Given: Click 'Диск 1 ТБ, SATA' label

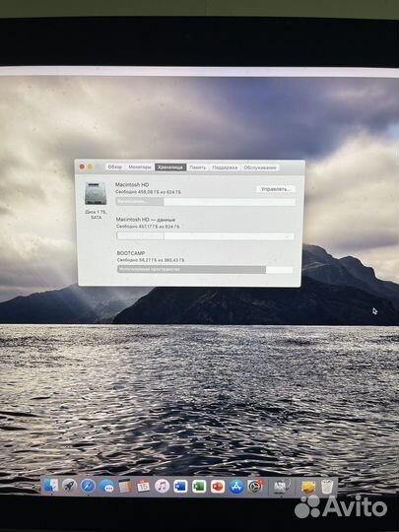Looking at the screenshot, I should click(x=96, y=215).
